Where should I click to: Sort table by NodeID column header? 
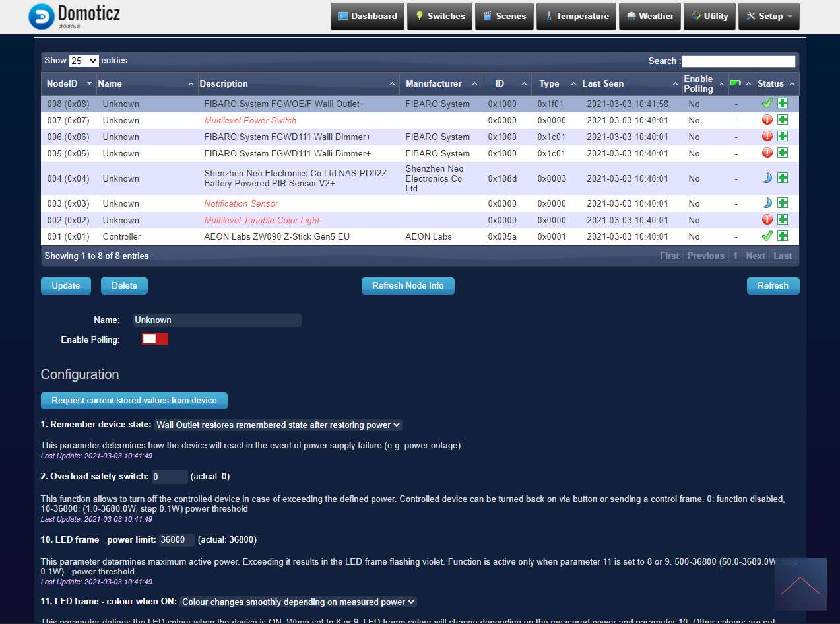tap(62, 83)
